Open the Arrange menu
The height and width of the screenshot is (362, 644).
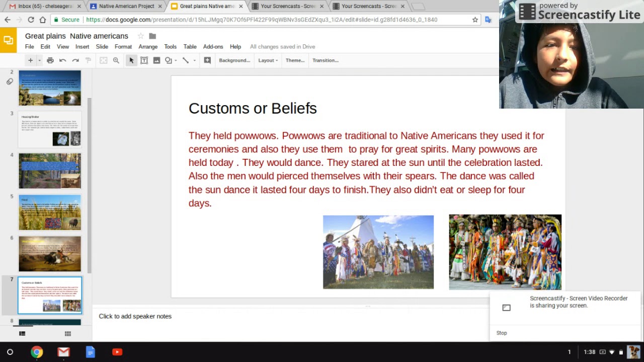(148, 47)
